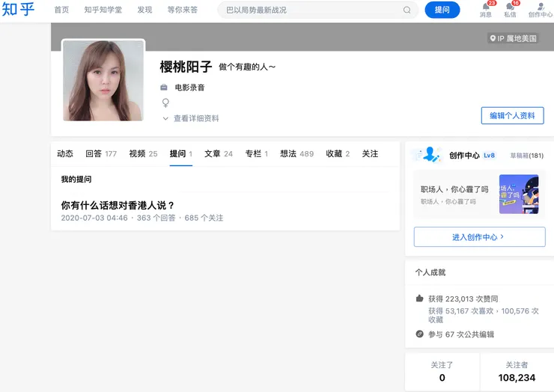This screenshot has width=554, height=392.
Task: Click the 创作中心 panel illustration icon
Action: click(428, 155)
